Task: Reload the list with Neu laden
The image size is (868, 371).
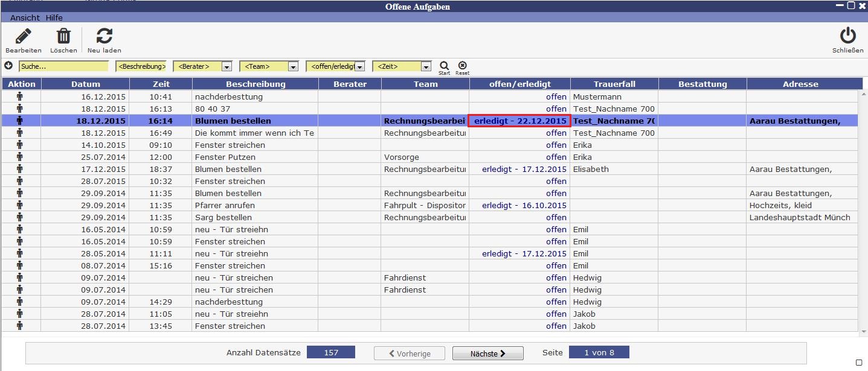Action: tap(104, 37)
